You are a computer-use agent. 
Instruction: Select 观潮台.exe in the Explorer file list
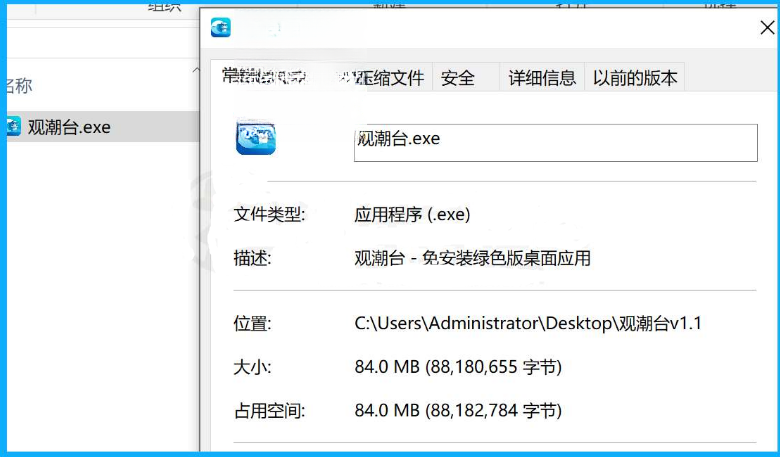tap(103, 127)
